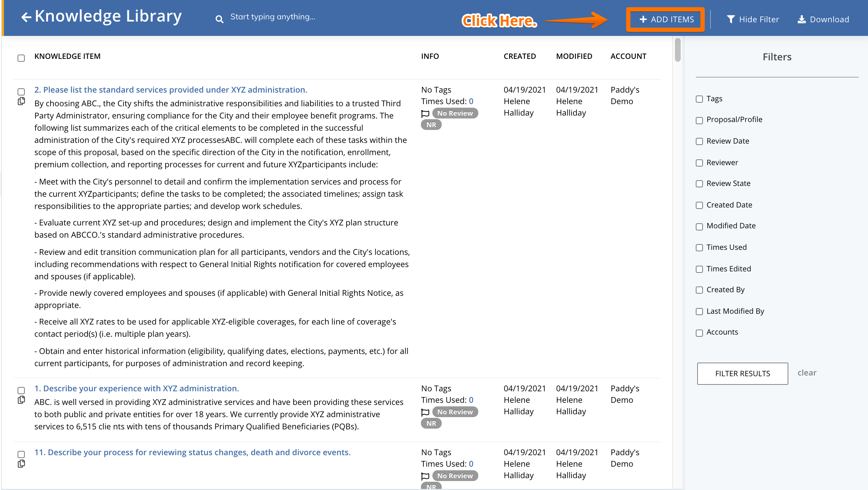
Task: Click the copy icon for item 2
Action: pyautogui.click(x=21, y=102)
